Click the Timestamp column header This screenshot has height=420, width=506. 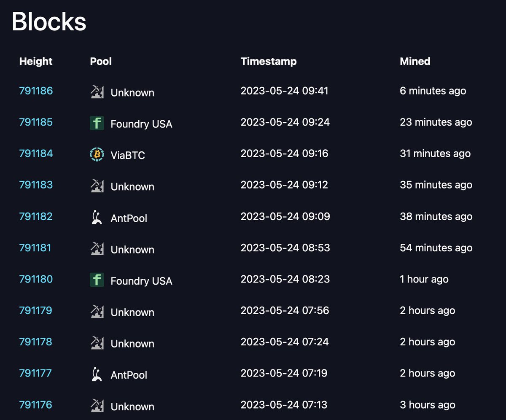click(x=269, y=62)
